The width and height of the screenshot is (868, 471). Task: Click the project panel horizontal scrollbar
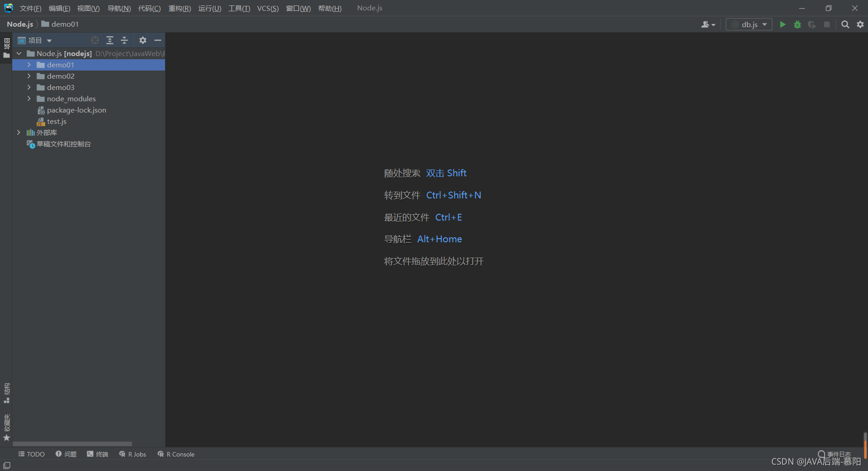coord(72,444)
